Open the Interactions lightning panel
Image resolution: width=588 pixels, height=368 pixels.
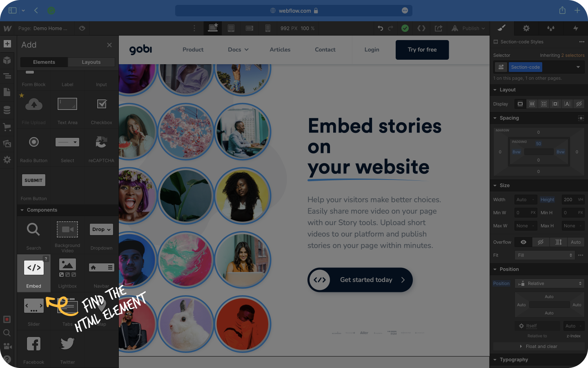coord(575,28)
